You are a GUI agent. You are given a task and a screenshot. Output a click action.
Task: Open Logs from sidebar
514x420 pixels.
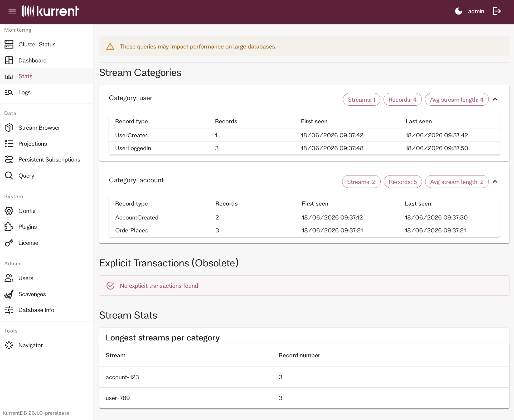click(x=46, y=92)
